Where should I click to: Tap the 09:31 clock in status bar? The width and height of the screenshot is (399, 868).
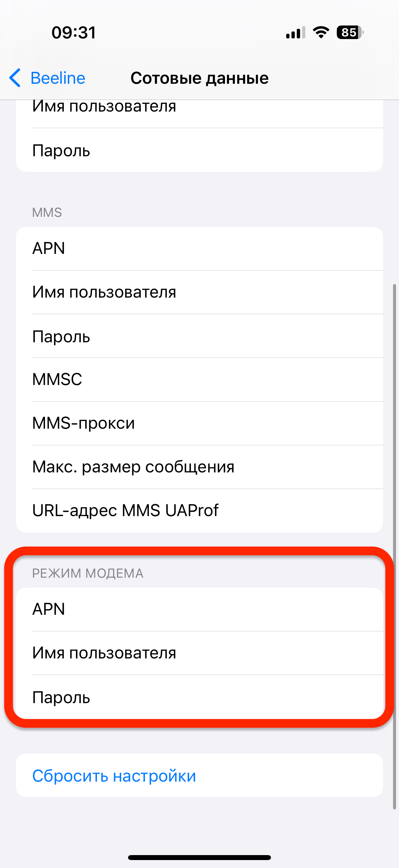[74, 33]
